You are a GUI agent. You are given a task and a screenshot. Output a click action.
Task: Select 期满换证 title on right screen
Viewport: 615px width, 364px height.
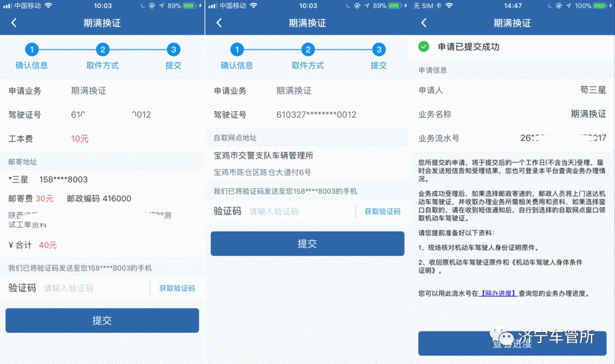(512, 23)
